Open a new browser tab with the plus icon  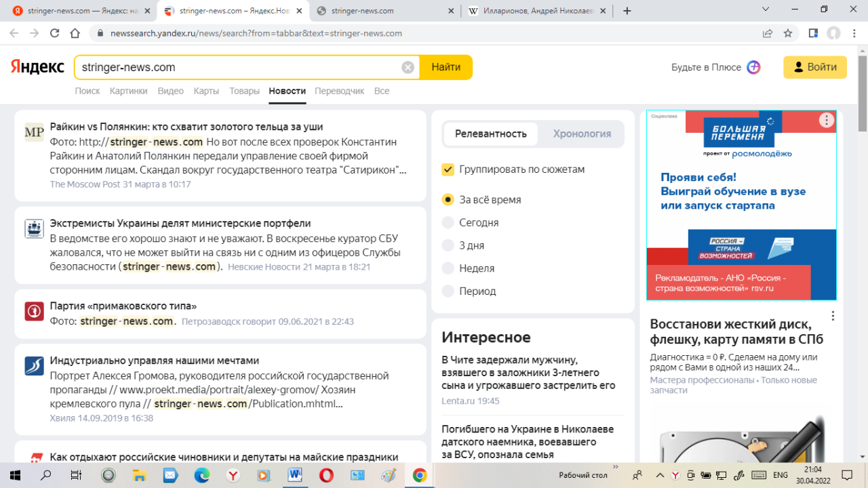point(627,11)
